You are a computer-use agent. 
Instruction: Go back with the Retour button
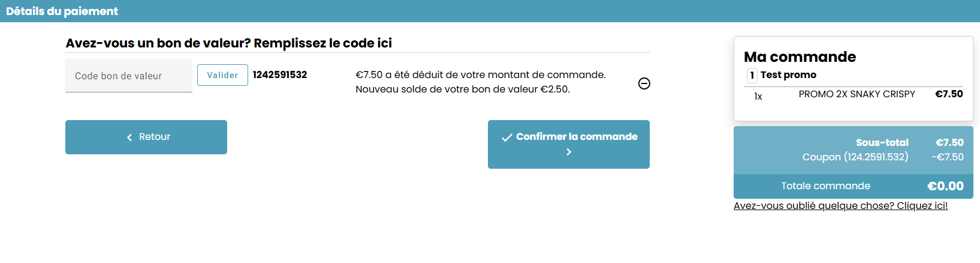(x=146, y=137)
